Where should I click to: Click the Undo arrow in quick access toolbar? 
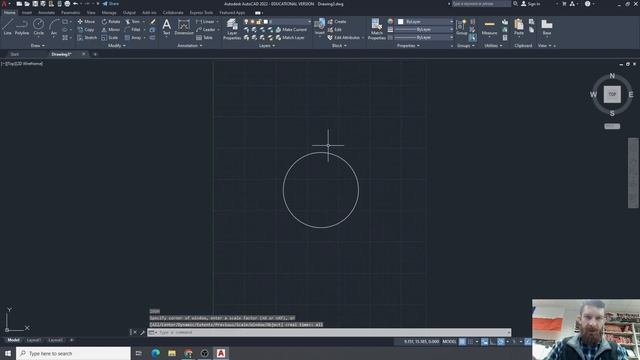pos(76,4)
